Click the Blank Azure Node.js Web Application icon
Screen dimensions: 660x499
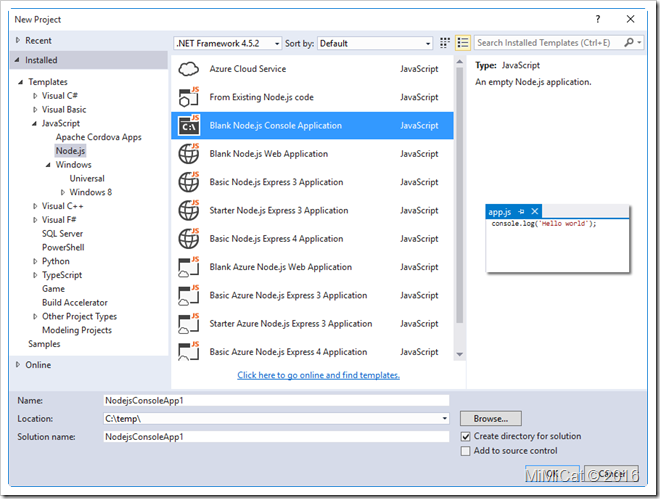[x=188, y=267]
